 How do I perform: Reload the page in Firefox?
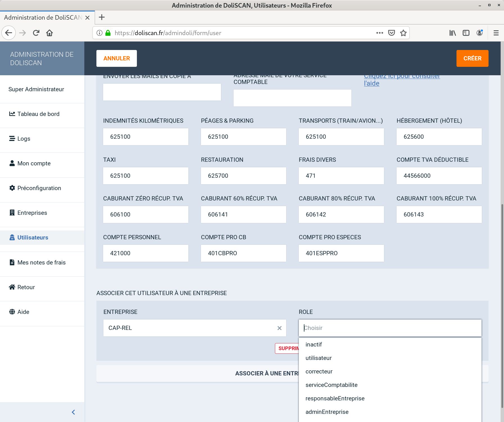click(x=36, y=33)
